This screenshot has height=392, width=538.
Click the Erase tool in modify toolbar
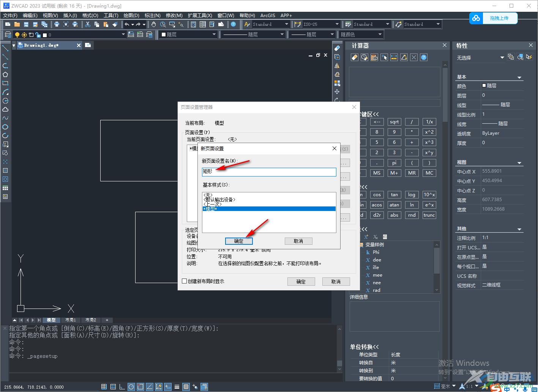point(337,48)
